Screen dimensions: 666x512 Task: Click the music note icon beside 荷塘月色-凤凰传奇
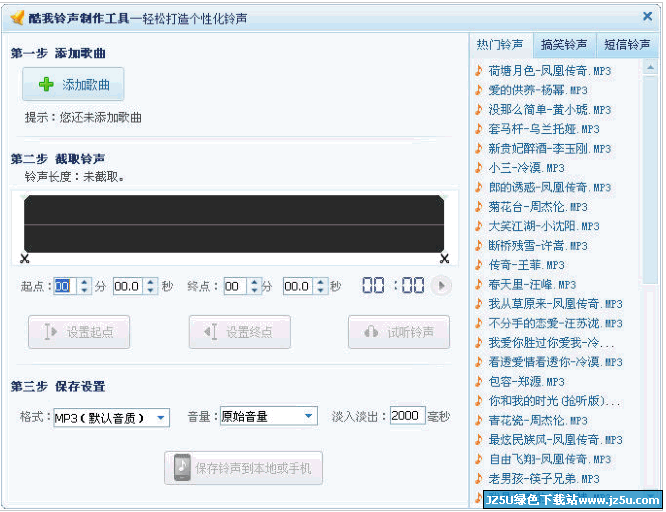[479, 71]
